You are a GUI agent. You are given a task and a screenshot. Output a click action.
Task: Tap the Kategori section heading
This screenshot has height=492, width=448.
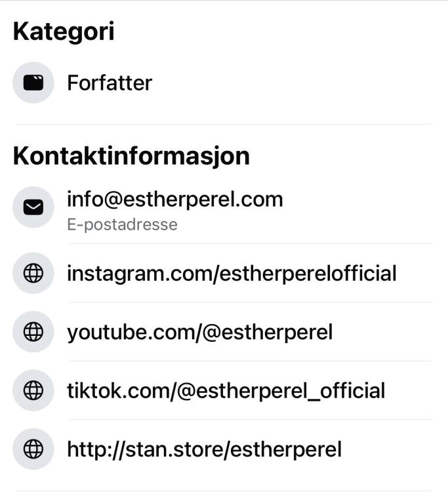[64, 32]
